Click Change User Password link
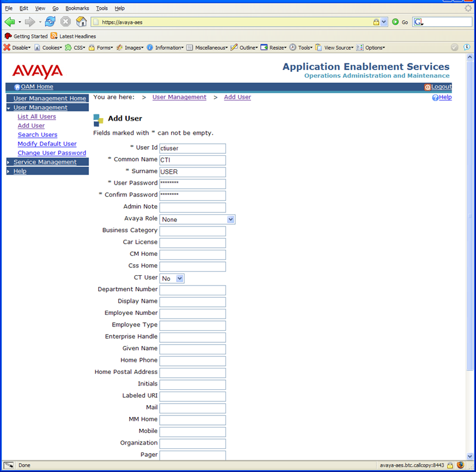Viewport: 476px width, 472px height. [x=52, y=153]
